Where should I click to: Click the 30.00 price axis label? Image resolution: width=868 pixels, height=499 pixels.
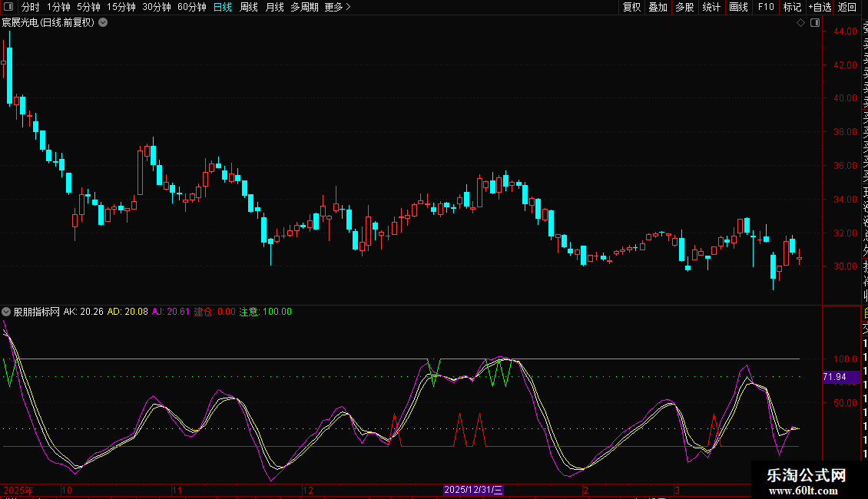coord(845,266)
